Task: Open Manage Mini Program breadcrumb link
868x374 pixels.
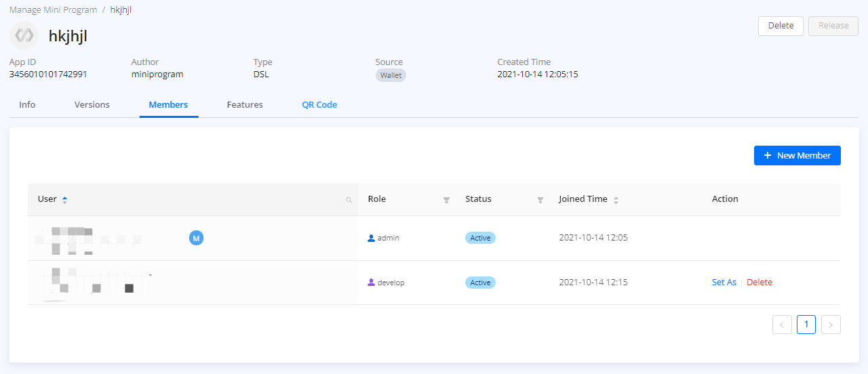Action: tap(53, 10)
